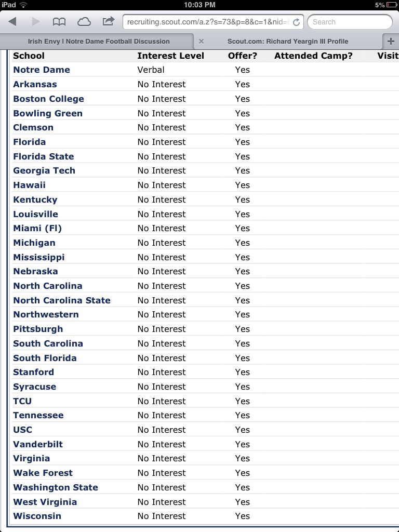Select the Scout.com Richard Yeargin III tab
399x532 pixels.
(288, 42)
